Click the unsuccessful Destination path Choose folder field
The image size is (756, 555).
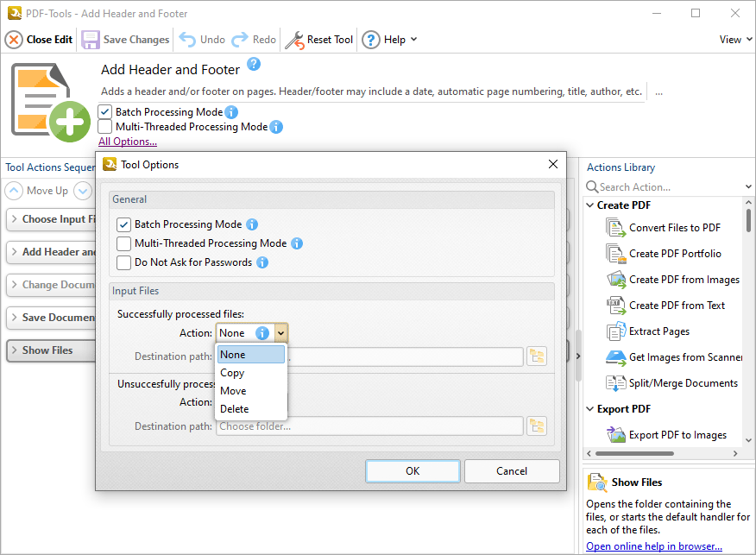[369, 426]
